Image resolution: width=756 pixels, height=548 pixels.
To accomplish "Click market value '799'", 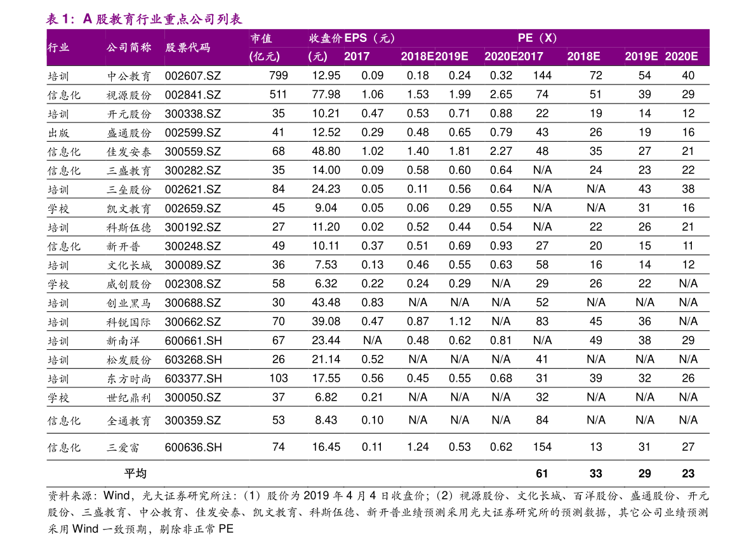I will [279, 76].
